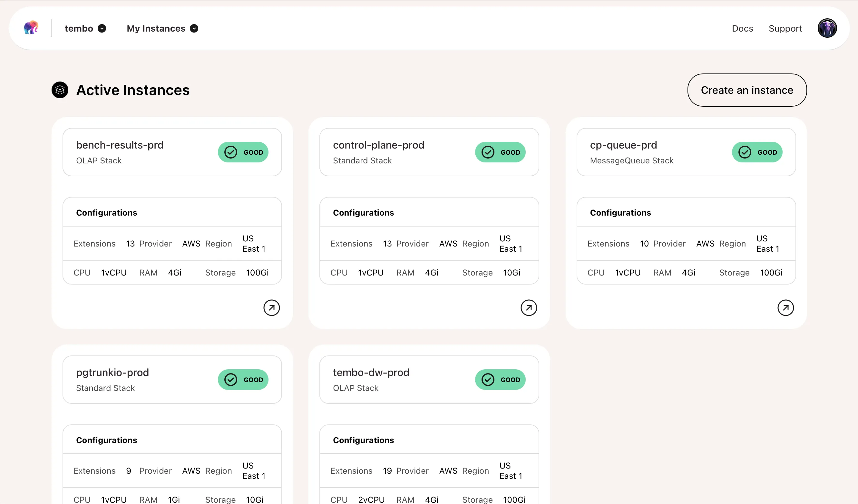This screenshot has width=858, height=504.
Task: Click the GOOD badge on control-plane-prod
Action: click(500, 152)
